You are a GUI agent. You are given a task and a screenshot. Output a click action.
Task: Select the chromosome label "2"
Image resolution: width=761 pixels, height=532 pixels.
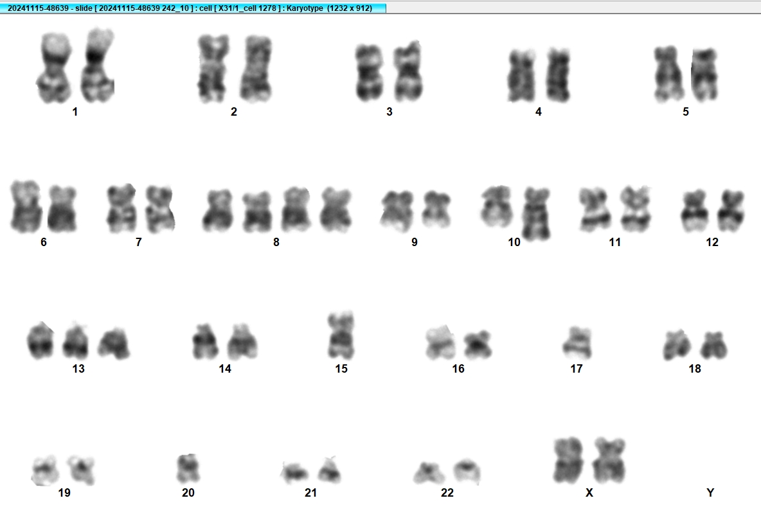coord(234,112)
